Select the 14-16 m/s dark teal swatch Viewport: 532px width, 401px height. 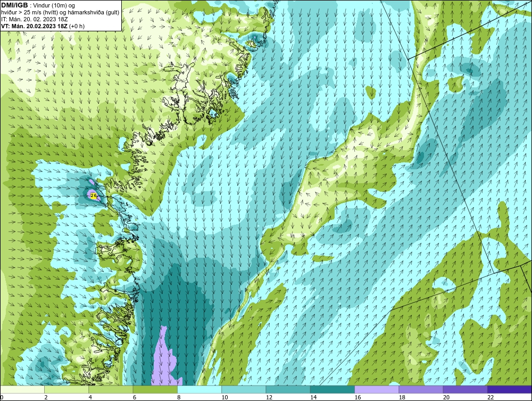332,389
